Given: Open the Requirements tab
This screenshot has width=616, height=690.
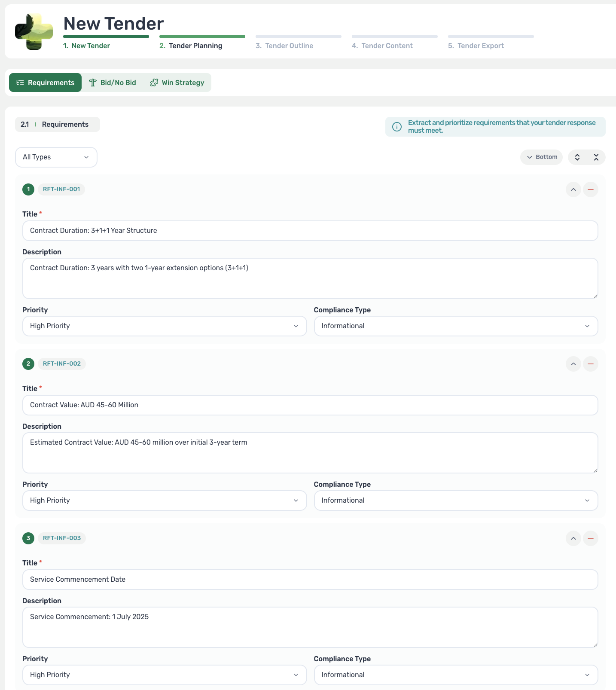Looking at the screenshot, I should point(45,82).
